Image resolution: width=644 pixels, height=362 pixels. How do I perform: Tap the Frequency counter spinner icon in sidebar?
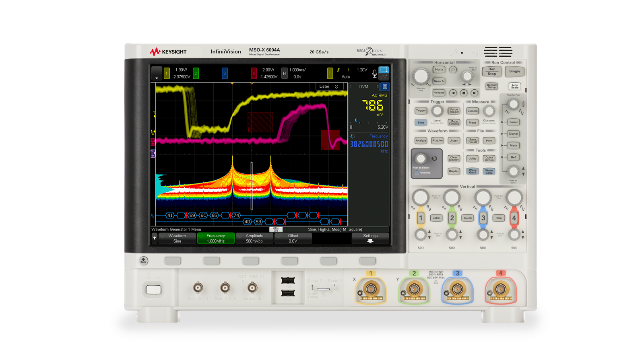pos(353,136)
